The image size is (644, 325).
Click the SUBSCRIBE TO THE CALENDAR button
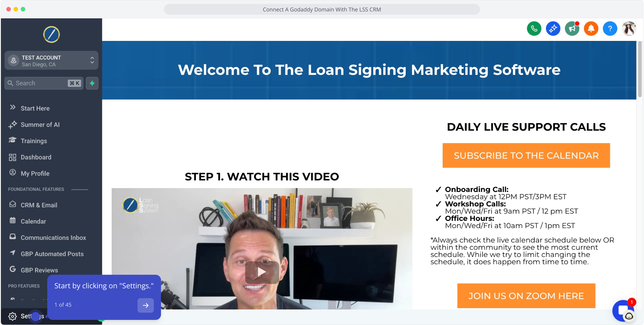click(526, 156)
